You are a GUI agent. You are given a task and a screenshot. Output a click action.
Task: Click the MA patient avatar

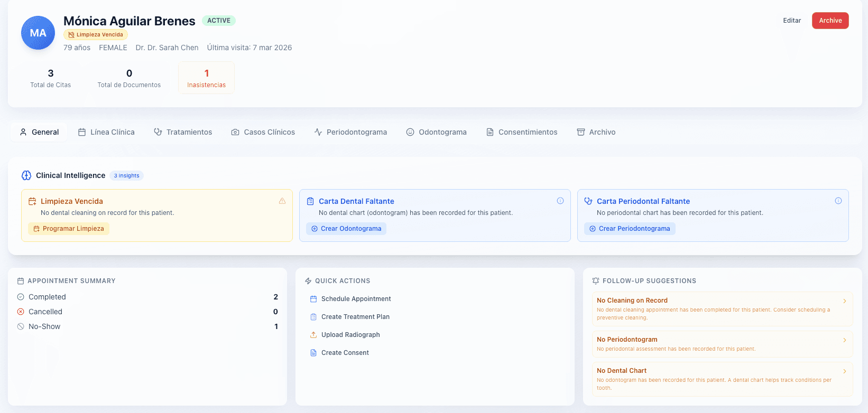tap(38, 33)
